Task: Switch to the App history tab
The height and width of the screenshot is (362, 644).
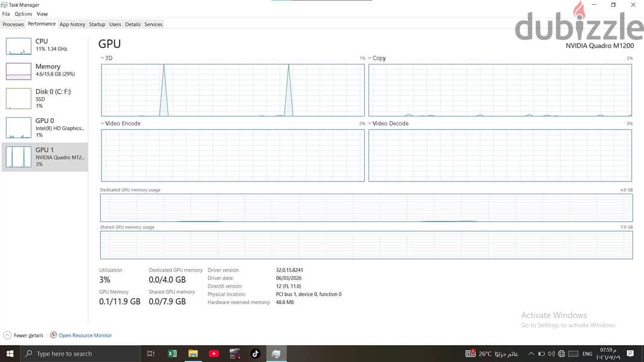Action: [x=72, y=24]
